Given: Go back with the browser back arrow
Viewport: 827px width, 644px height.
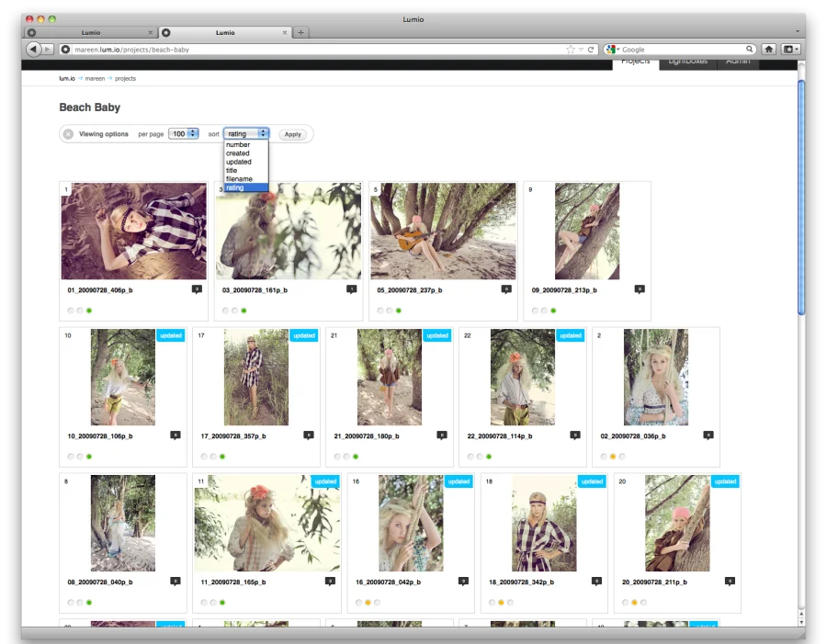Looking at the screenshot, I should 34,49.
